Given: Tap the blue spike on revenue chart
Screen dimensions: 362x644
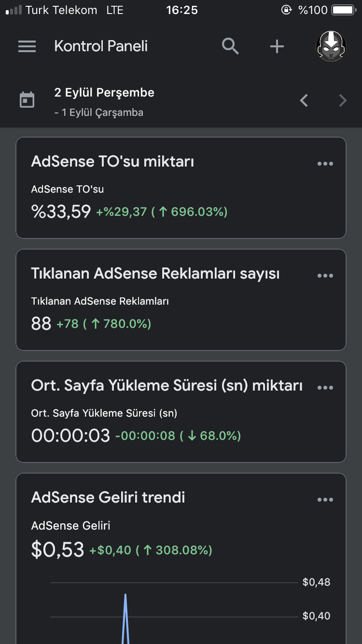Looking at the screenshot, I should pyautogui.click(x=125, y=619).
